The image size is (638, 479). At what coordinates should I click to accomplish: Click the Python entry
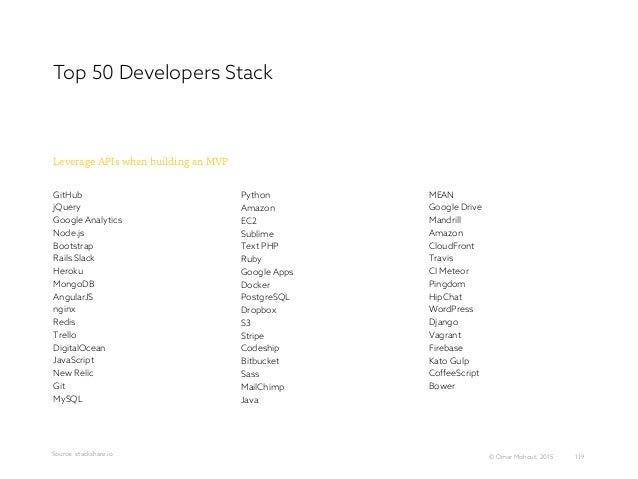point(256,195)
